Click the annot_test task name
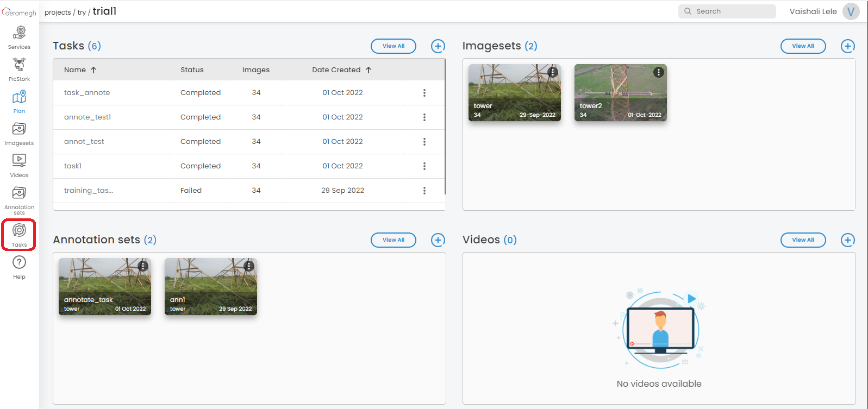The image size is (868, 409). [x=84, y=142]
